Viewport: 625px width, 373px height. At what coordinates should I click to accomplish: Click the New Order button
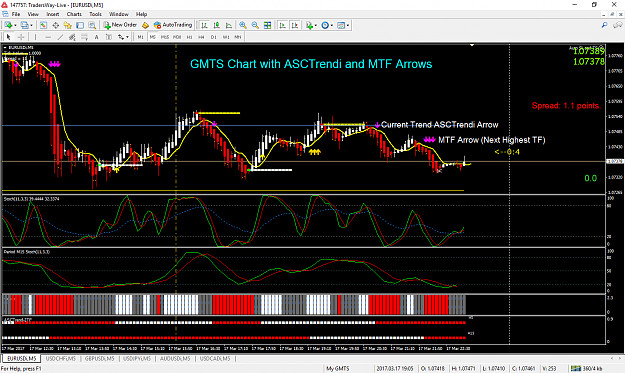click(120, 25)
